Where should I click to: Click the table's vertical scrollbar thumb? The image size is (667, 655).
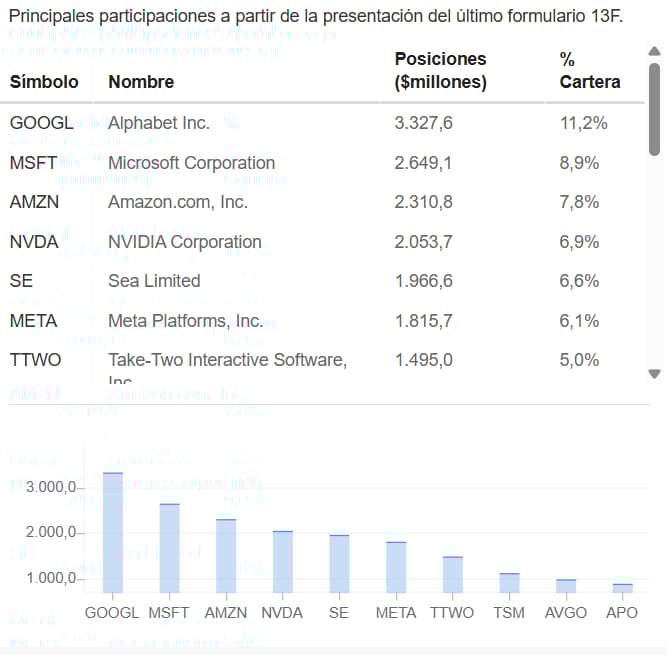[x=654, y=109]
